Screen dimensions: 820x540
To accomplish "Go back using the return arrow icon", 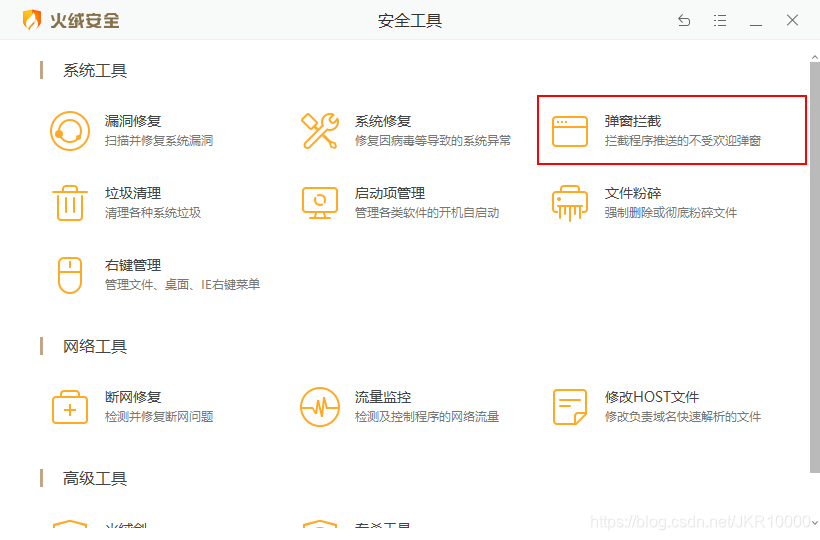I will [x=684, y=20].
